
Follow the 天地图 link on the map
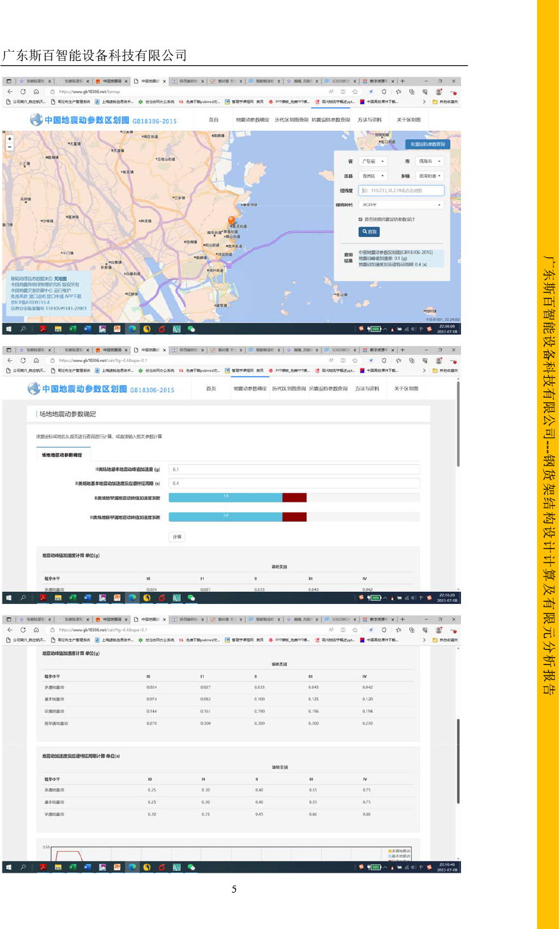pos(60,279)
